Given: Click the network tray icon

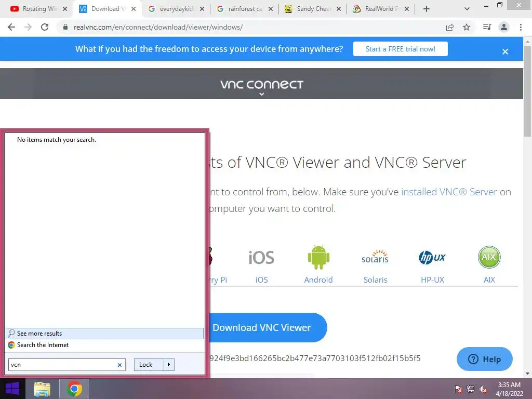Looking at the screenshot, I should click(471, 389).
